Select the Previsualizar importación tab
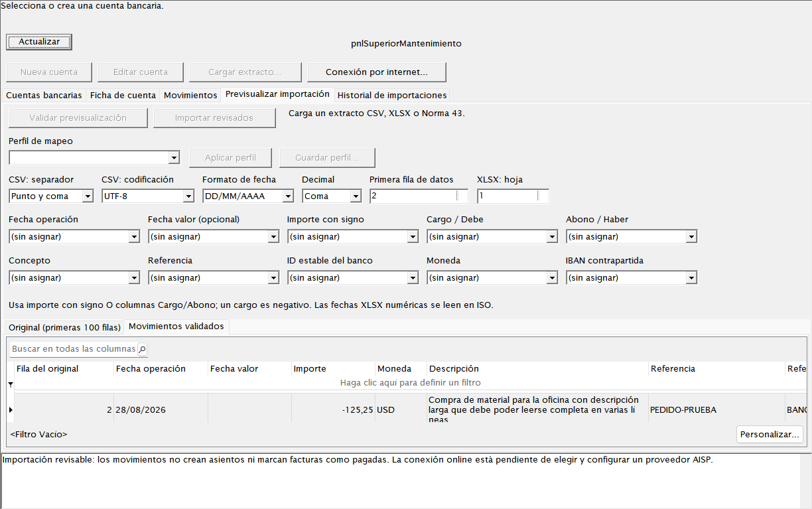812x509 pixels. [277, 94]
